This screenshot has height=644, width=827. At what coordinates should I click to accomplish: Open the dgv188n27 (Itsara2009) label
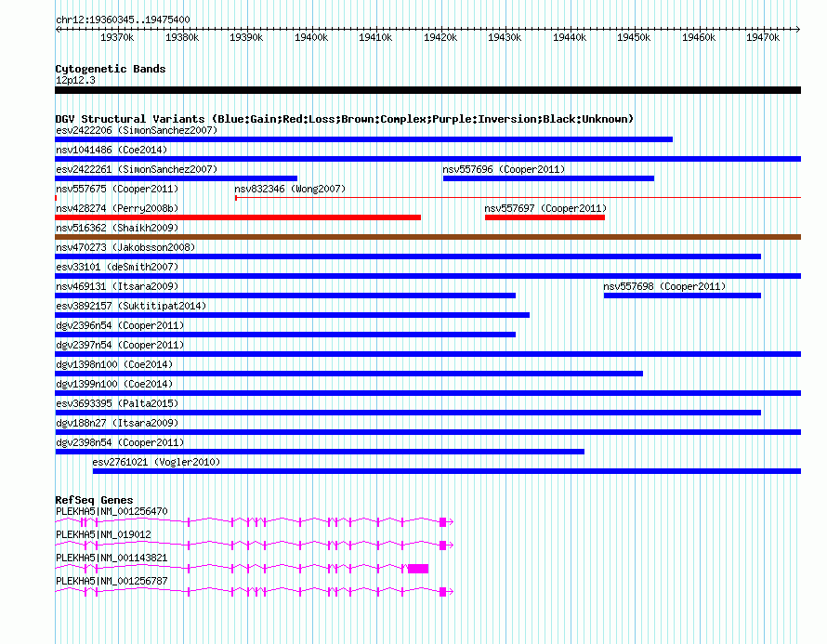point(117,423)
